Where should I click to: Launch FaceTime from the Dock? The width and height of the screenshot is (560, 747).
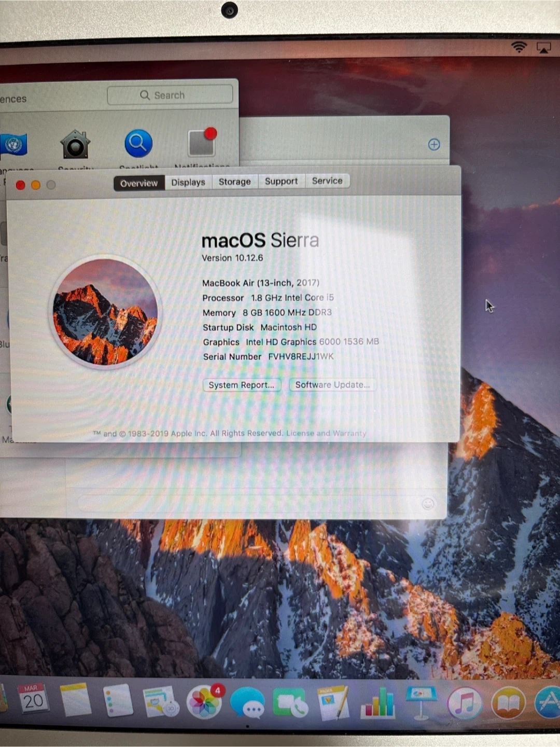290,704
